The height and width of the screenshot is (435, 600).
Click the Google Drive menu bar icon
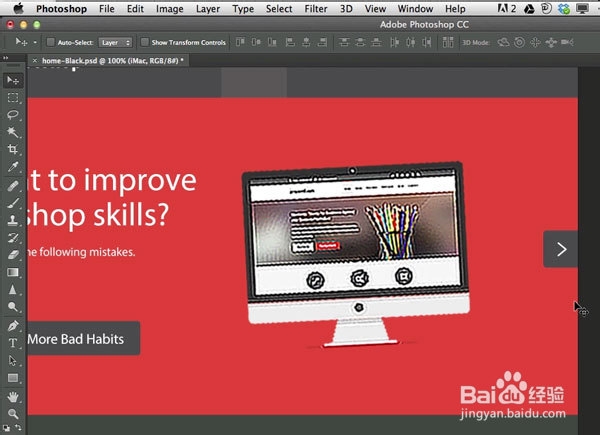coord(529,8)
